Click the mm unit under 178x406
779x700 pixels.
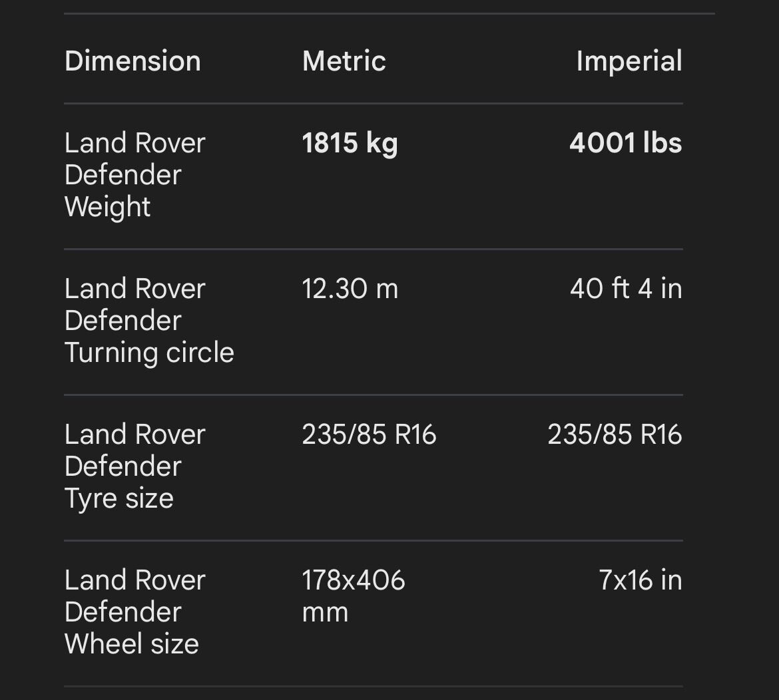[x=325, y=613]
